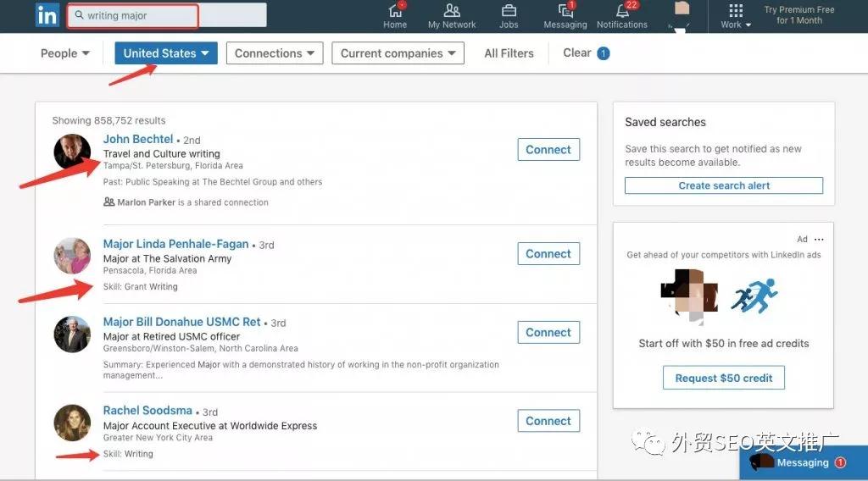
Task: Click 'Major Account Executive at Worldwide Express' text
Action: [x=210, y=426]
